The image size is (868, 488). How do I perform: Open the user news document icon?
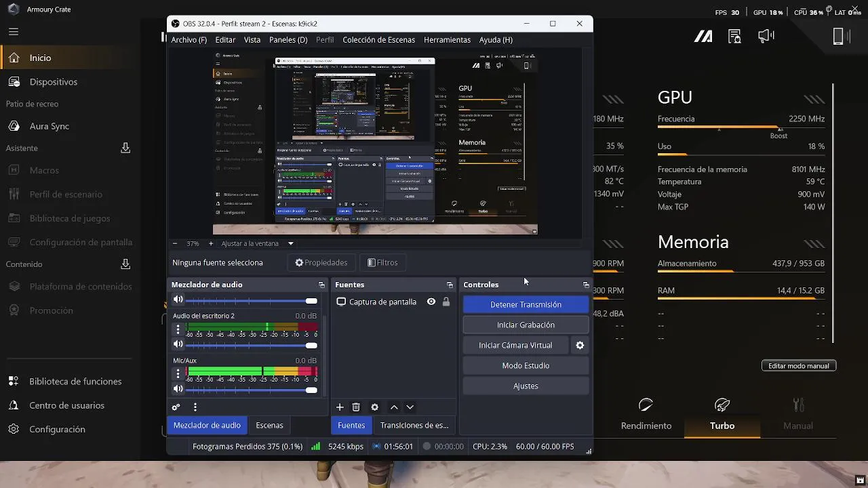click(734, 37)
